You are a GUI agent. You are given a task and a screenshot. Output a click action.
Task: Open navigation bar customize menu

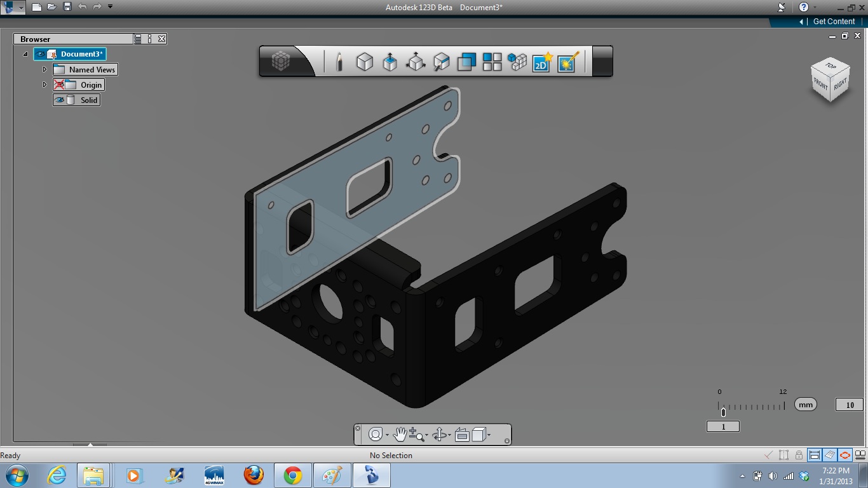(x=506, y=441)
